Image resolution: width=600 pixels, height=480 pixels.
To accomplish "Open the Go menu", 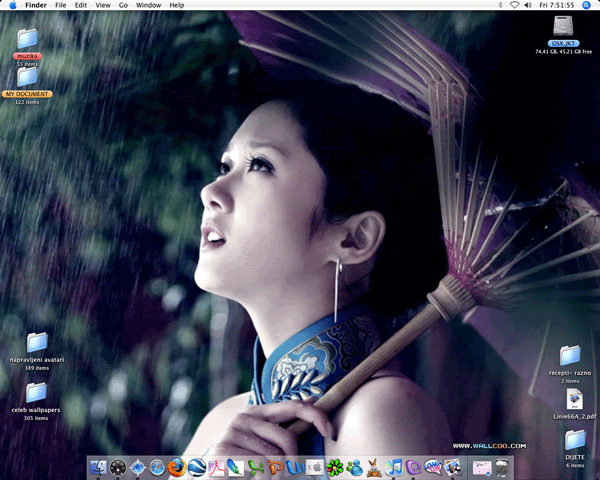I will tap(123, 5).
